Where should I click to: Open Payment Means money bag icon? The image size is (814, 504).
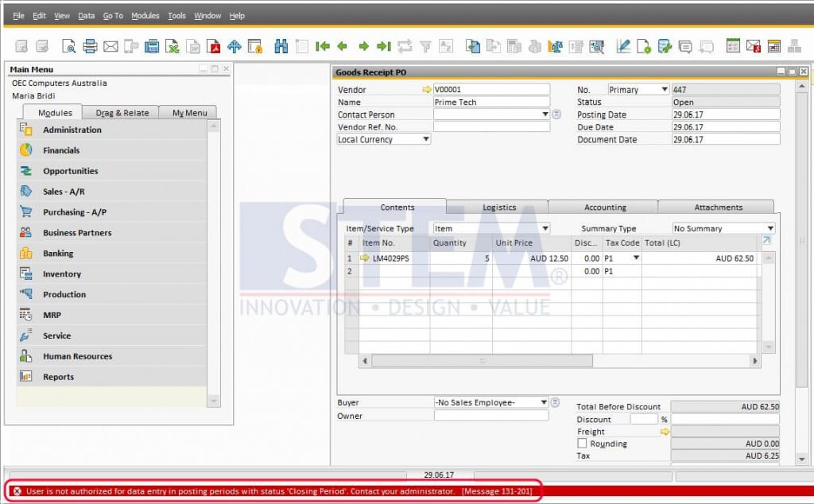click(533, 46)
